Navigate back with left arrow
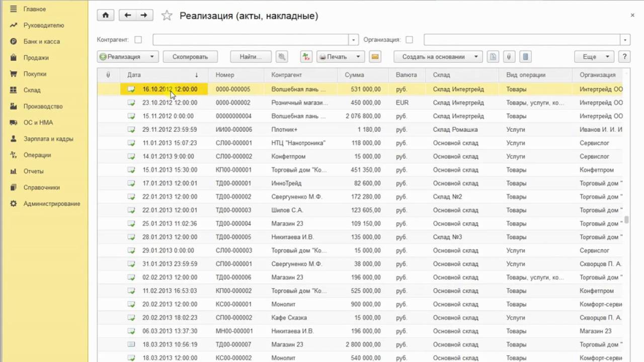This screenshot has height=362, width=644. pyautogui.click(x=128, y=16)
